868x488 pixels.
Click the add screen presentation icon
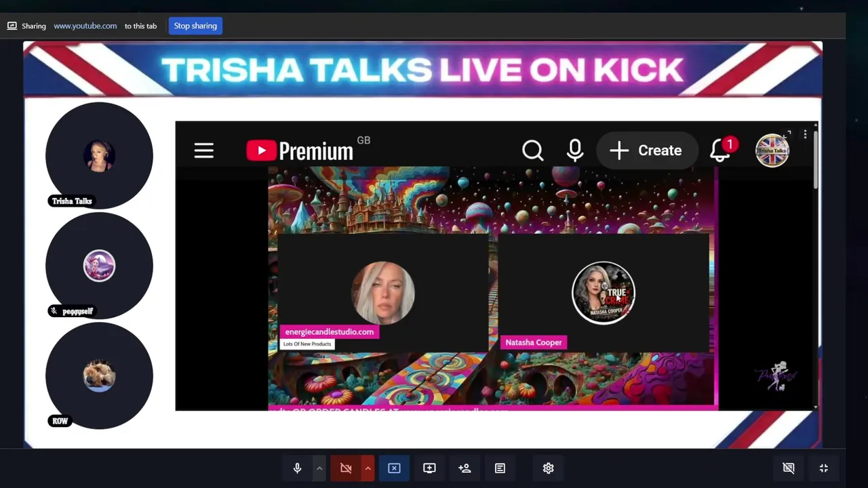pos(429,468)
